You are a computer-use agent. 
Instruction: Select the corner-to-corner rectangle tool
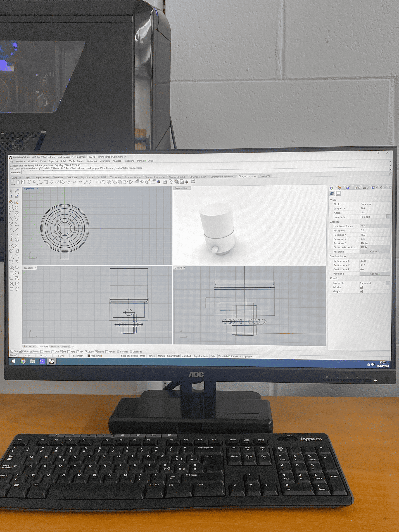[x=11, y=273]
